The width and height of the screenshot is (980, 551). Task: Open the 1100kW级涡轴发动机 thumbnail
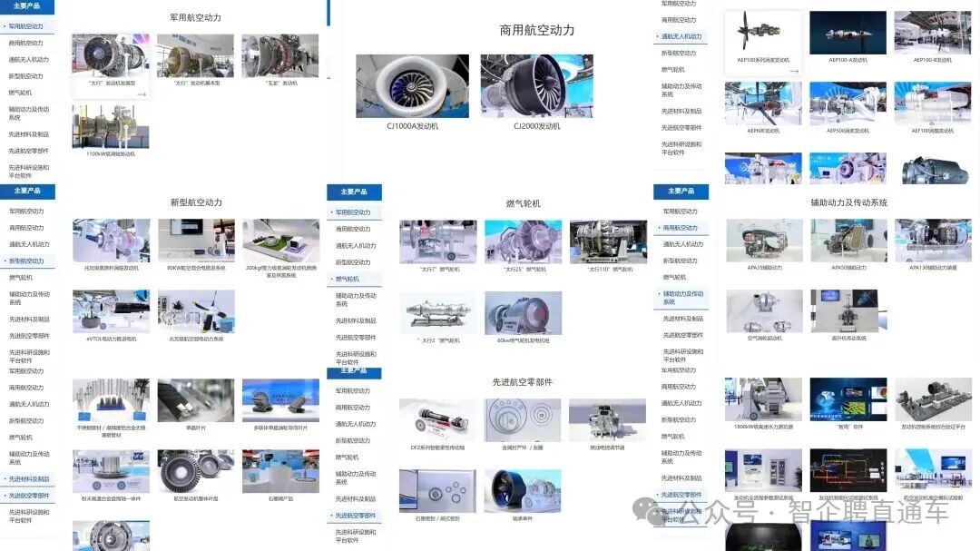coord(111,127)
